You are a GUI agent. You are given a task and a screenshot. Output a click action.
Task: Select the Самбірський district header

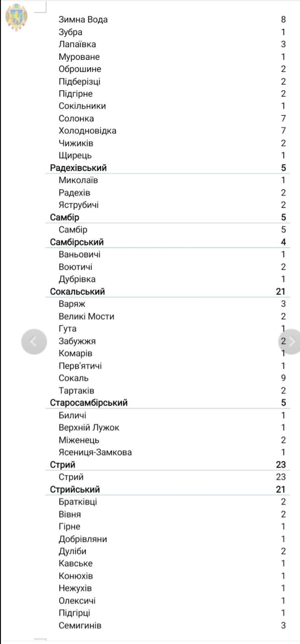tap(77, 242)
